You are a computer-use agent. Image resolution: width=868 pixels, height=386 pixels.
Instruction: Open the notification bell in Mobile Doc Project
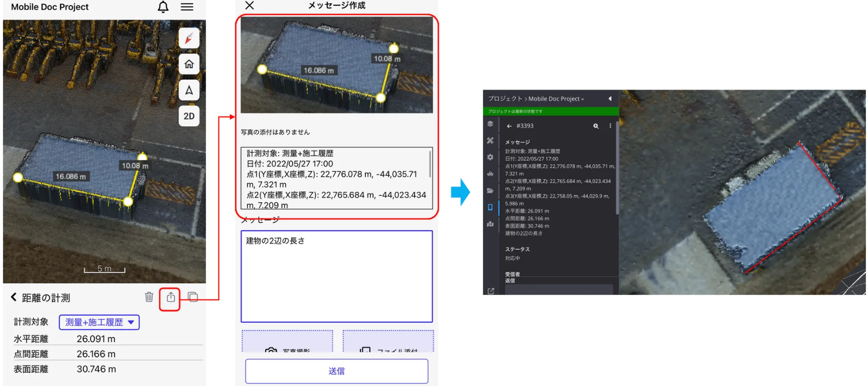click(x=163, y=7)
